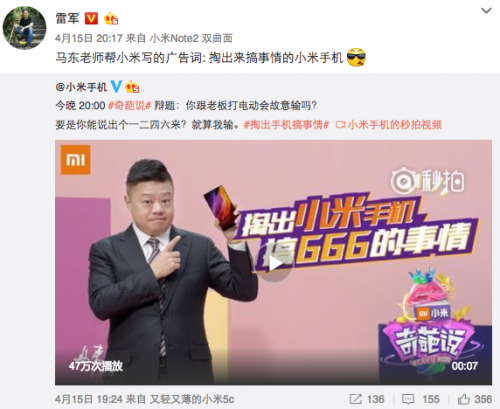Viewport: 500px width, 409px height.
Task: Open the comments icon showing 155
Action: point(421,399)
